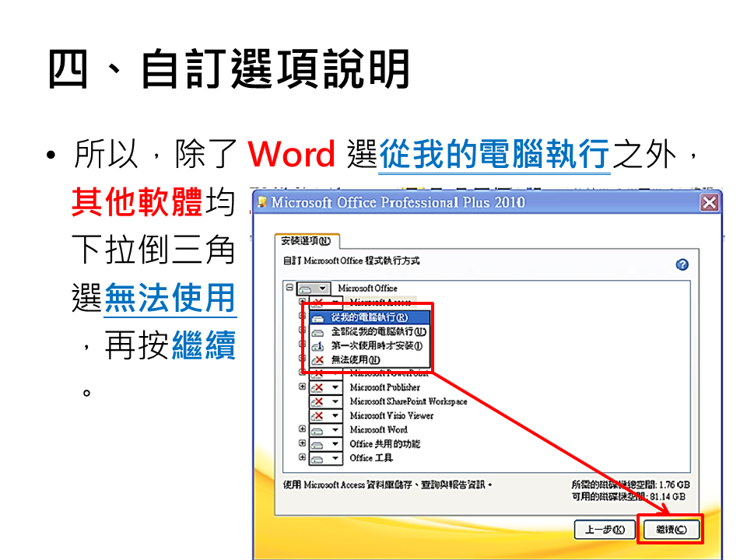Viewport: 747px width, 560px height.
Task: Open Microsoft Visio Viewer install dropdown
Action: point(335,415)
